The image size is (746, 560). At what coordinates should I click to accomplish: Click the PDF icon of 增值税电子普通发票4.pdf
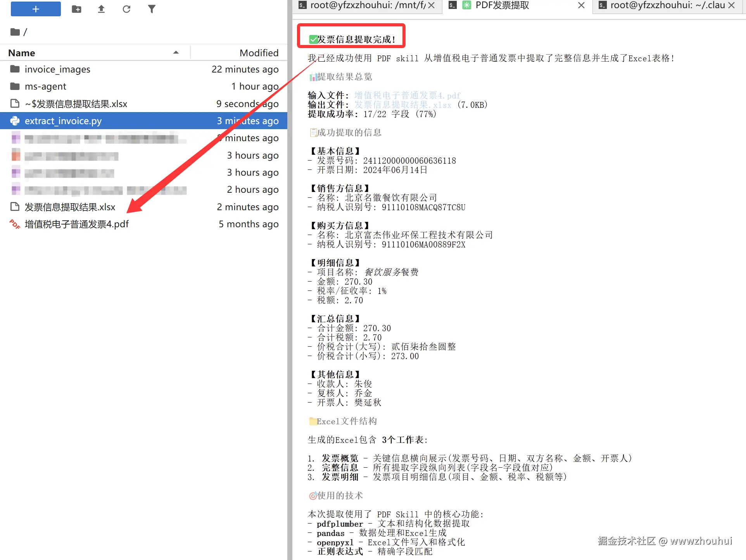click(15, 224)
